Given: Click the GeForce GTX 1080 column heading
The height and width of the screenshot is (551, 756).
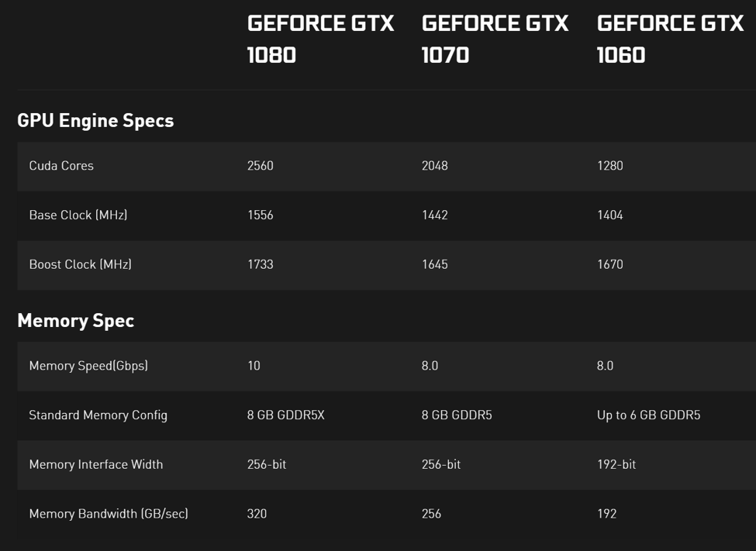Looking at the screenshot, I should click(320, 39).
